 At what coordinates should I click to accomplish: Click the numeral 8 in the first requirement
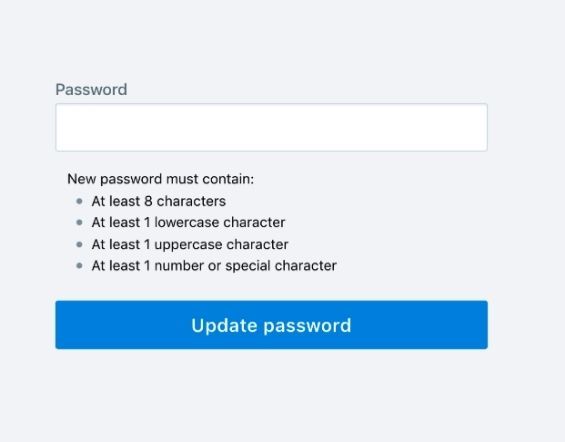pos(148,201)
